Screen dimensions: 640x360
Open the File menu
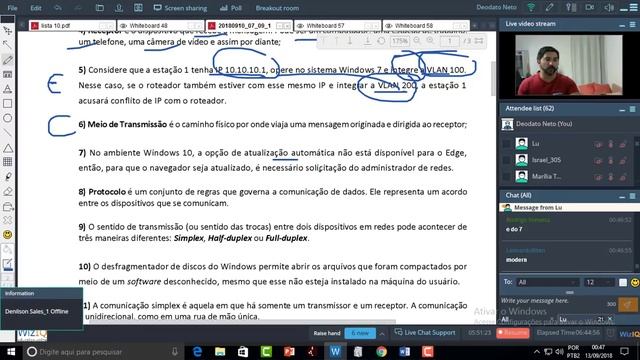(12, 8)
